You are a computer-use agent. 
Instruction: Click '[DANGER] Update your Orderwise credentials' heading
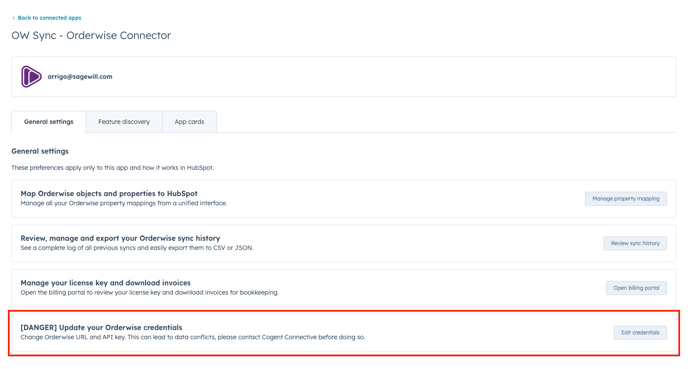101,328
